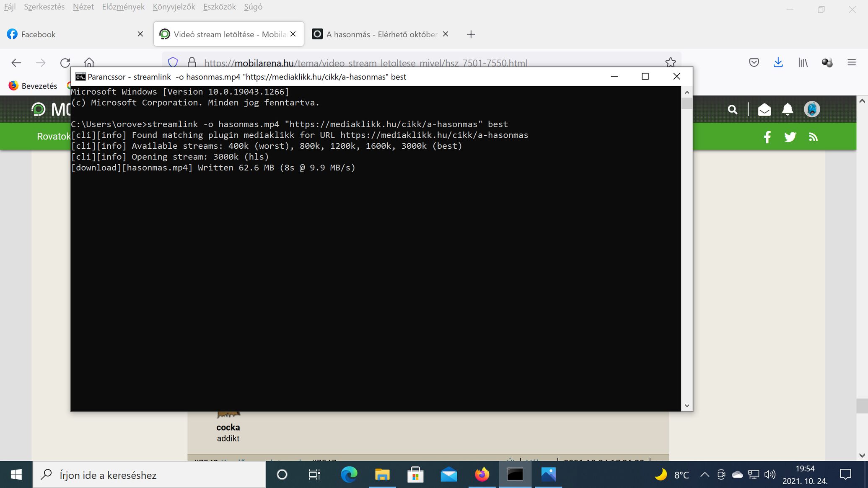Open Photos app on taskbar
This screenshot has height=488, width=868.
548,475
